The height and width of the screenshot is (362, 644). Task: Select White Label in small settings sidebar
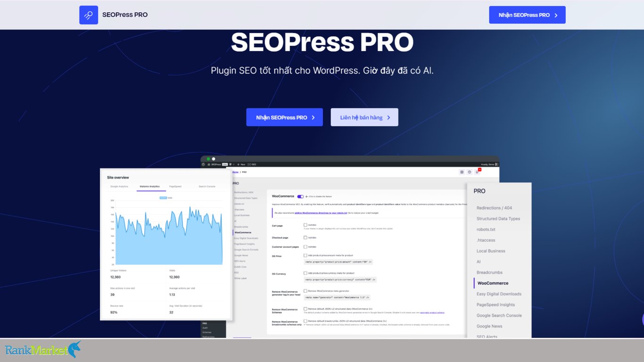pos(240,278)
